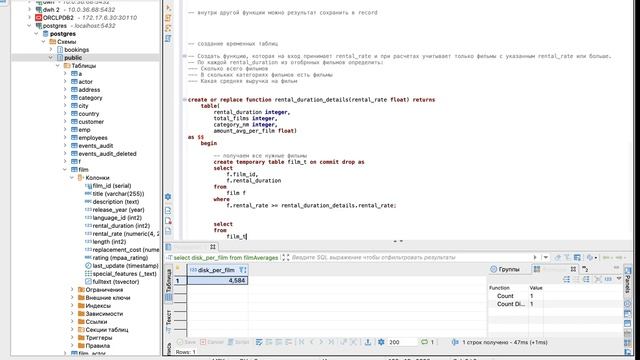Click the lowest page icon in editor gutter
The width and height of the screenshot is (640, 360).
pos(168,231)
